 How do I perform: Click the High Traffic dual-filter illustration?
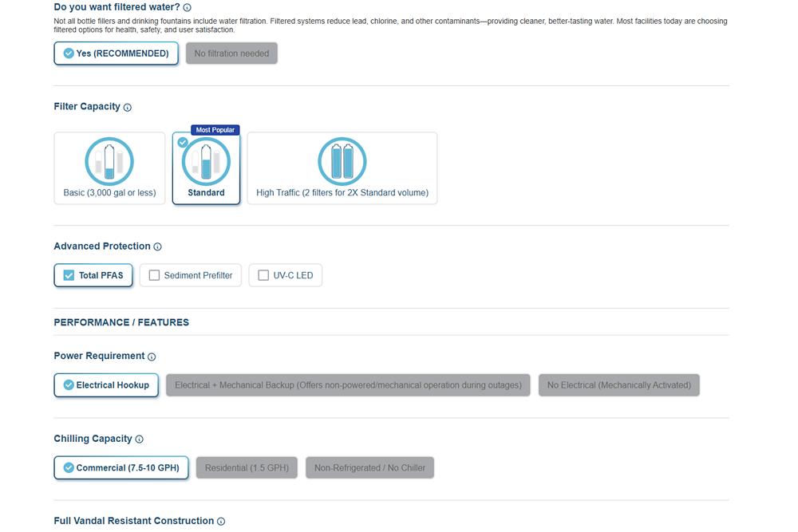click(342, 161)
